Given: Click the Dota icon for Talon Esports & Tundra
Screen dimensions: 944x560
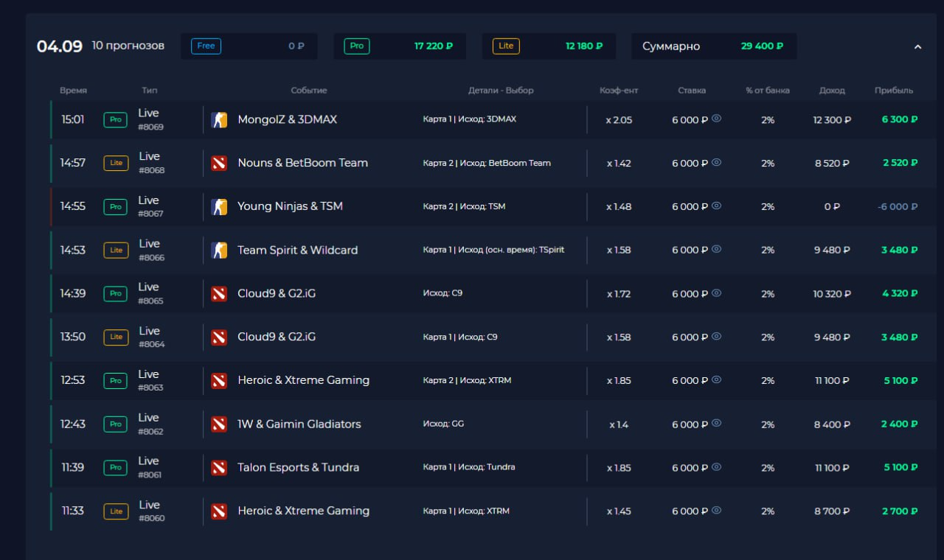Looking at the screenshot, I should click(x=219, y=468).
